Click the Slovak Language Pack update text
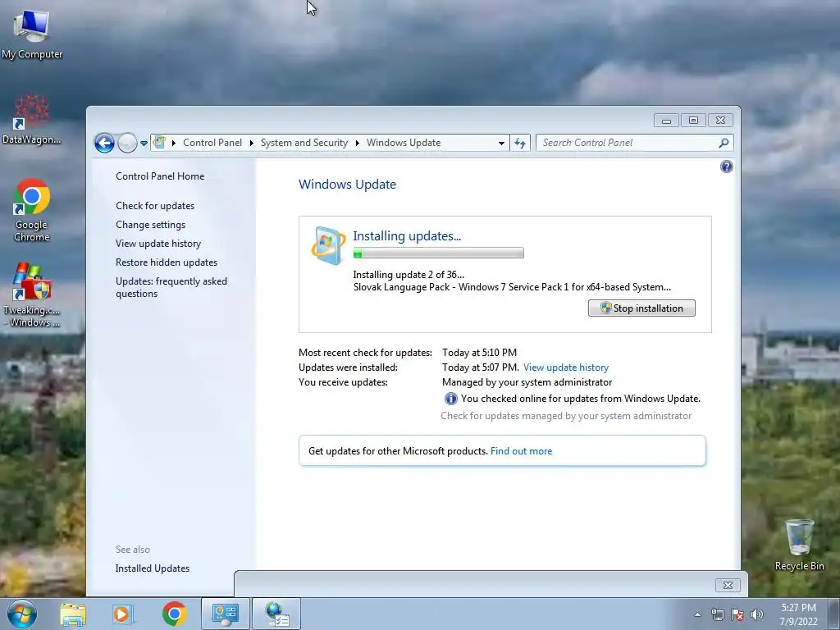Viewport: 840px width, 630px height. pos(512,287)
